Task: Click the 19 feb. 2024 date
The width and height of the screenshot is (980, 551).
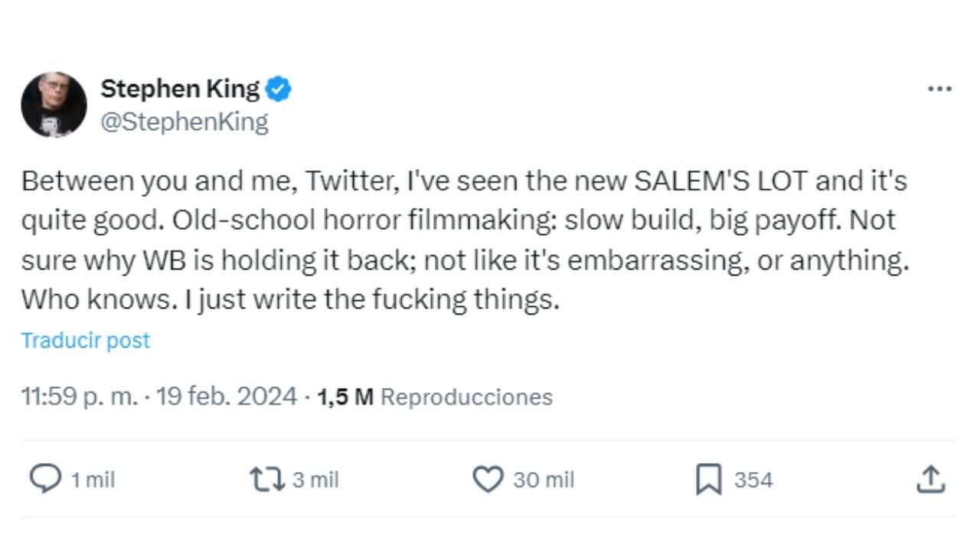Action: [x=226, y=396]
